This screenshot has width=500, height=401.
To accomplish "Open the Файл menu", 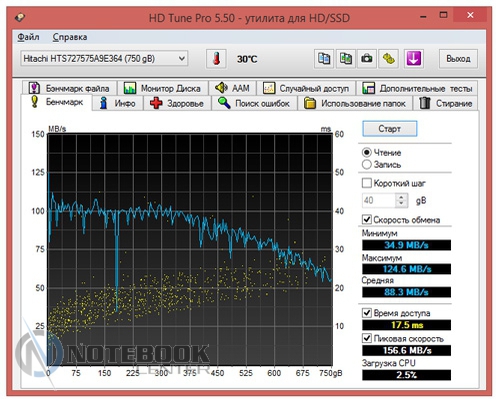I will (28, 37).
